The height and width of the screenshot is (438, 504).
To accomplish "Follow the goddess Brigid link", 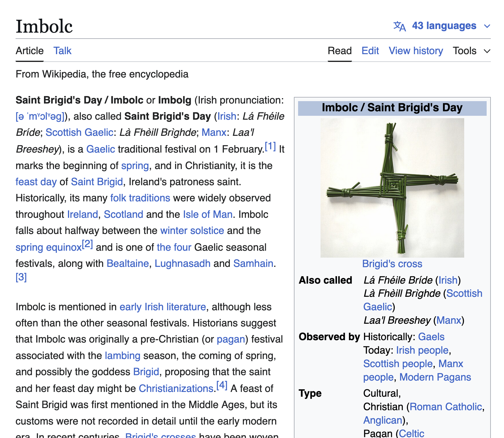I will coord(146,372).
